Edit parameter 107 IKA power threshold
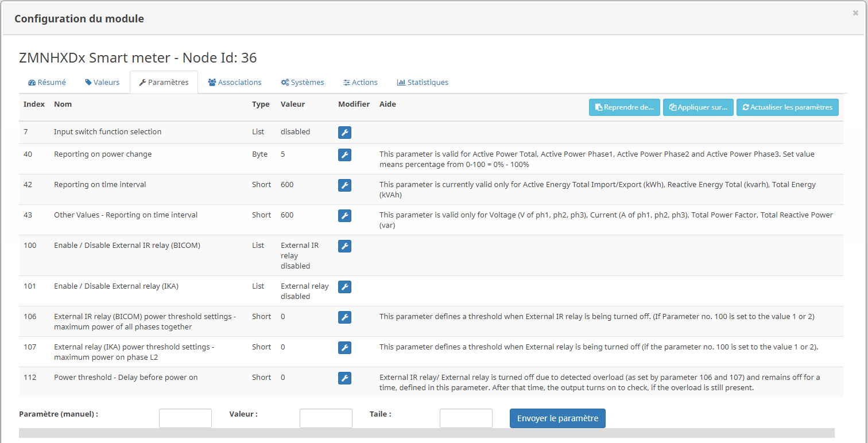The height and width of the screenshot is (443, 868). [x=344, y=348]
